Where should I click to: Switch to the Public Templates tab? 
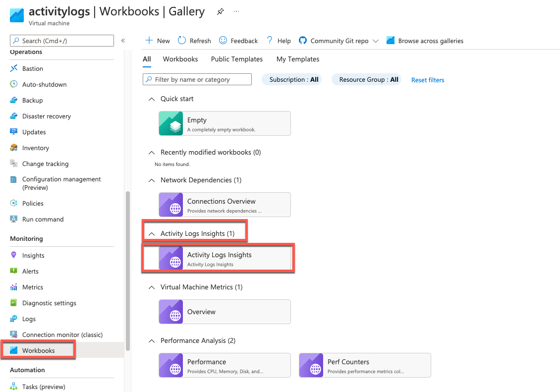pos(237,59)
